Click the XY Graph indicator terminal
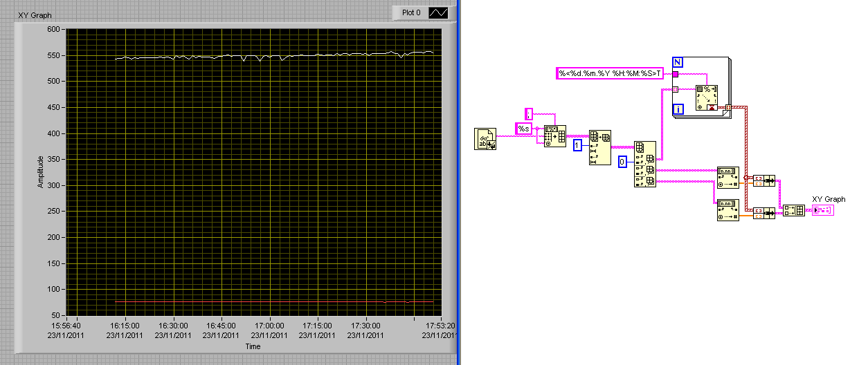Viewport: 868px width, 365px height. tap(823, 210)
